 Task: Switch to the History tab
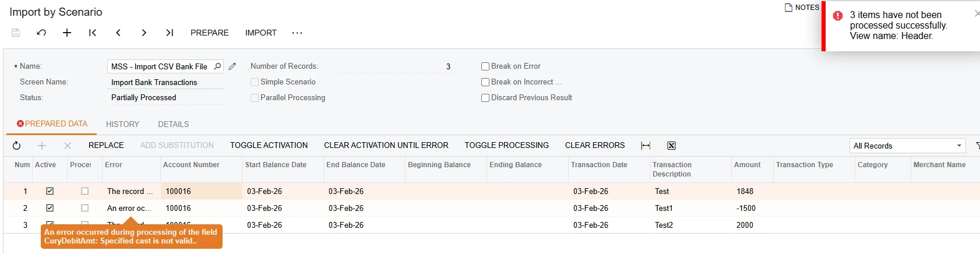(x=122, y=124)
